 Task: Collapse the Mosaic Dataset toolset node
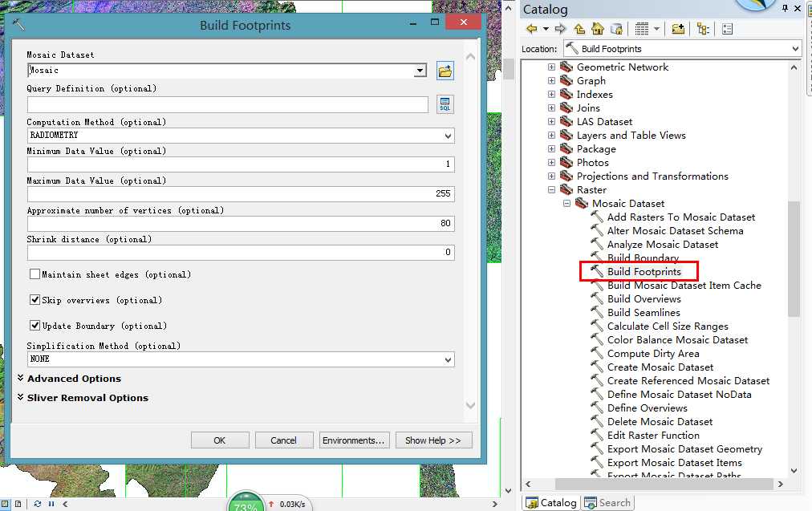pyautogui.click(x=566, y=203)
